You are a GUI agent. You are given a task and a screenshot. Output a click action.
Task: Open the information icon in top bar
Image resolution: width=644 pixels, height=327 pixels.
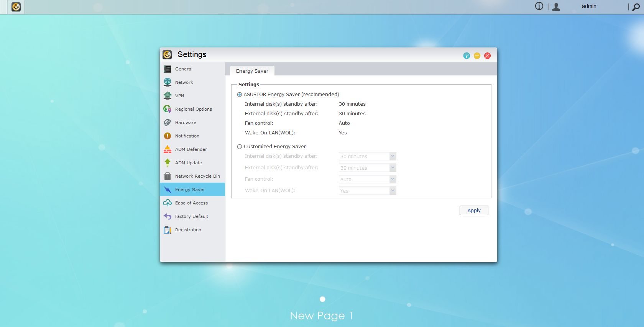coord(539,6)
